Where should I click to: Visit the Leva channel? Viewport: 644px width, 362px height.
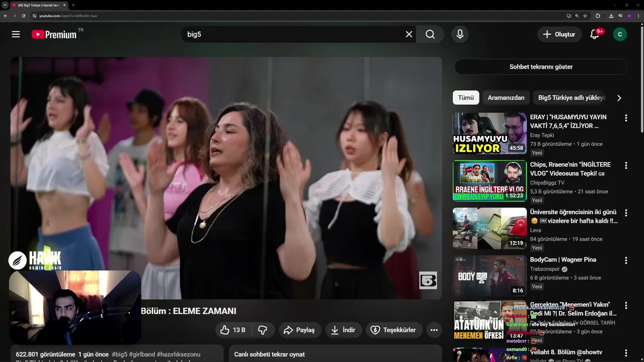point(535,230)
